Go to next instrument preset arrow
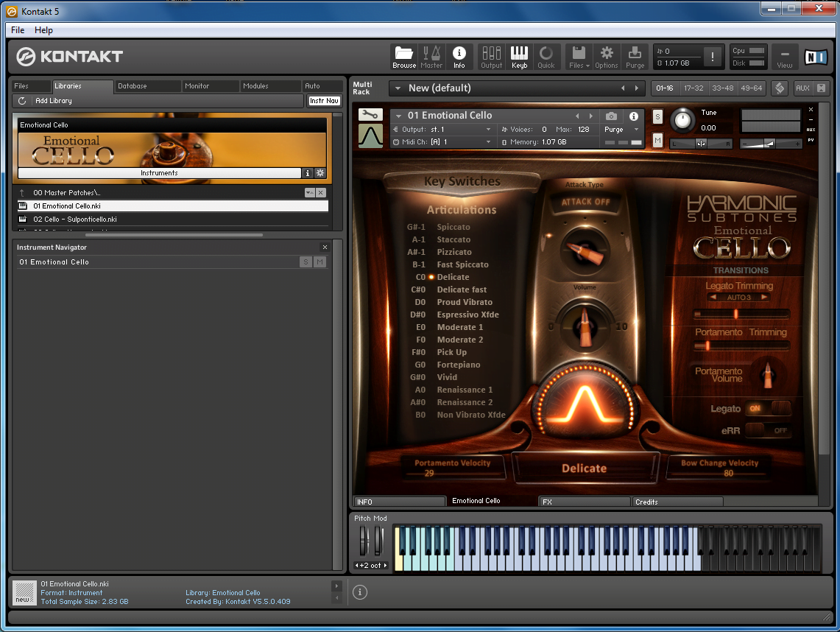Viewport: 840px width, 632px height. pos(591,116)
